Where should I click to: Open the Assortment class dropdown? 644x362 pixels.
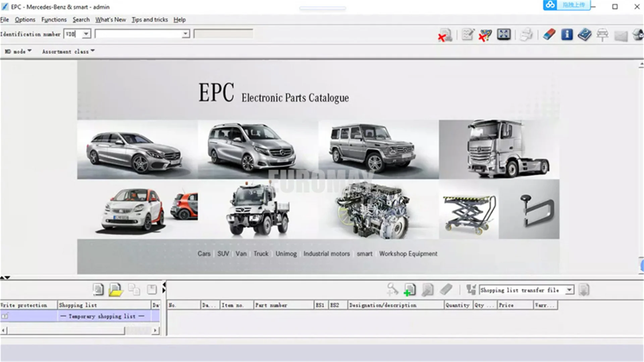[x=68, y=51]
